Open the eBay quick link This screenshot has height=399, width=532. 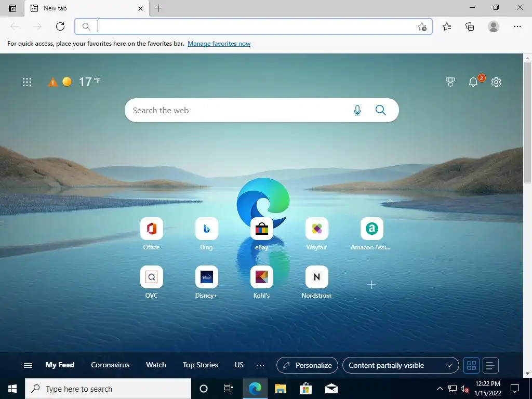(262, 234)
